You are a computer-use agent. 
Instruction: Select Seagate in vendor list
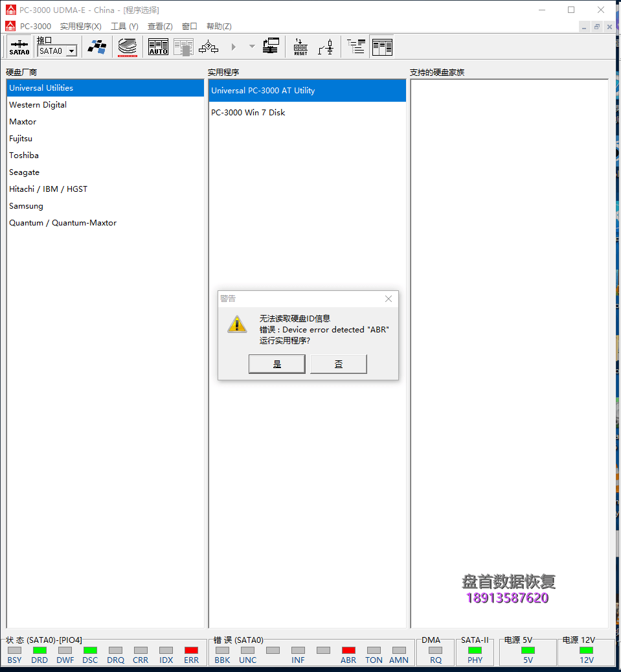(106, 172)
